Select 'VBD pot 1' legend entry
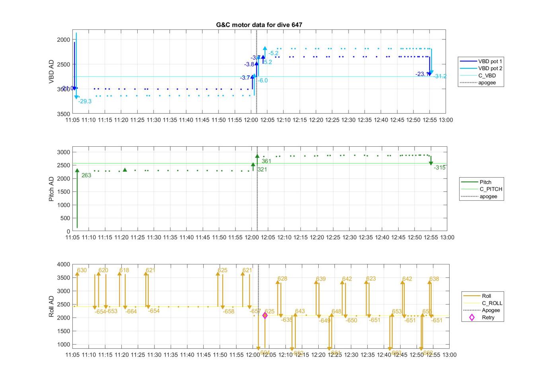 tap(481, 61)
